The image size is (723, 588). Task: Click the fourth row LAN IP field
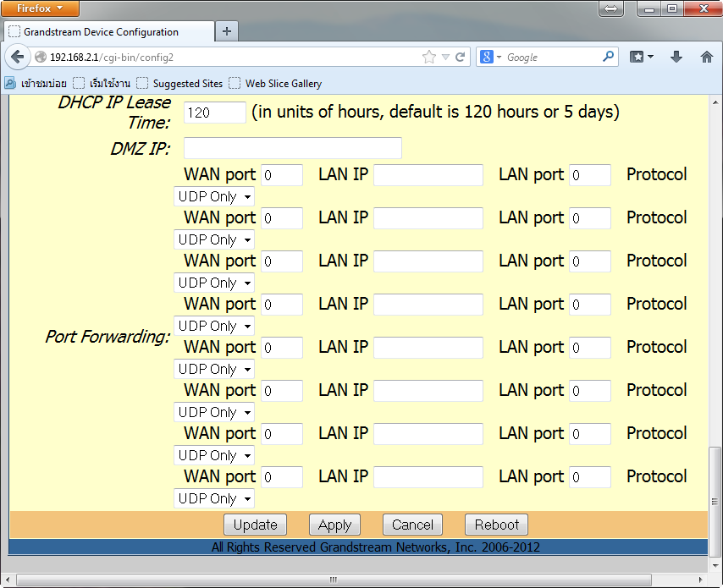tap(428, 305)
